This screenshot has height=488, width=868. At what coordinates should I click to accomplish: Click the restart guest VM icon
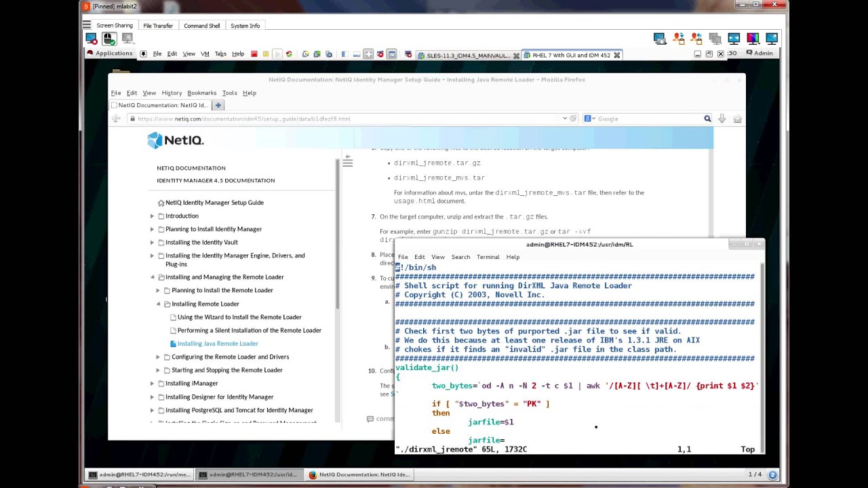[289, 54]
